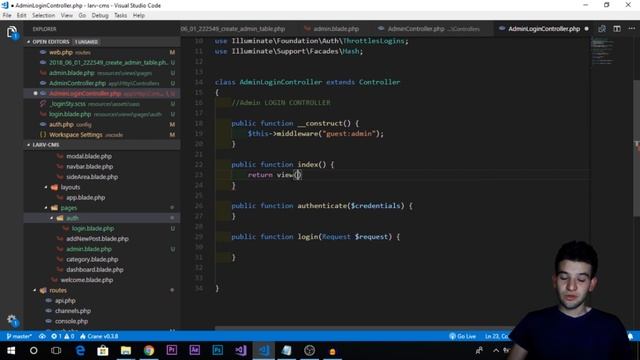Split the editor with split icon

tap(617, 29)
